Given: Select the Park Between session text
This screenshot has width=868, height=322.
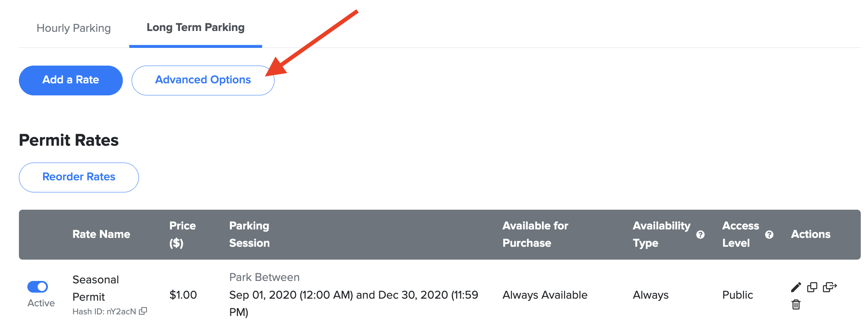Looking at the screenshot, I should [x=264, y=277].
